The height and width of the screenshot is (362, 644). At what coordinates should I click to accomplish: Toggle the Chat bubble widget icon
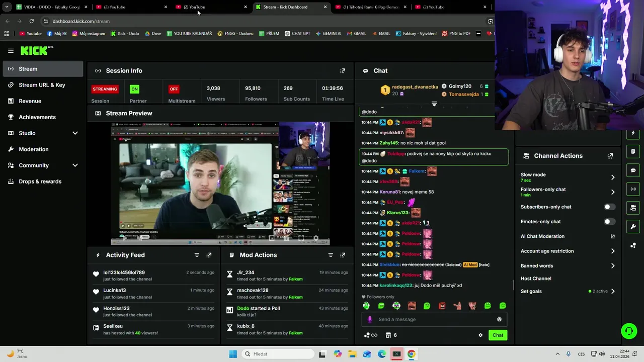point(633,170)
